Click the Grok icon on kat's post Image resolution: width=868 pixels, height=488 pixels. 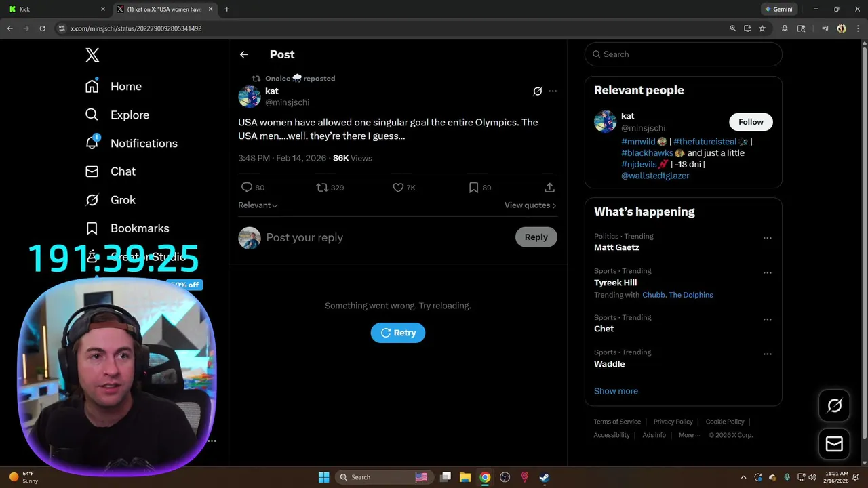coord(537,91)
